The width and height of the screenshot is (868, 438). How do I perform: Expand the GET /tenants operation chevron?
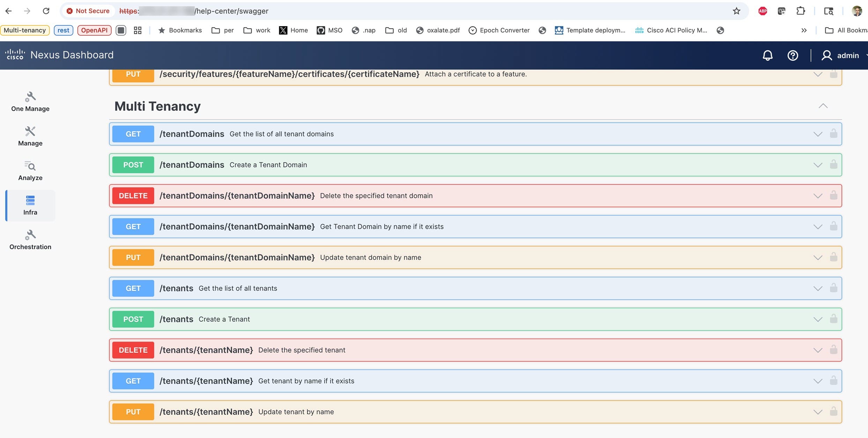coord(818,288)
